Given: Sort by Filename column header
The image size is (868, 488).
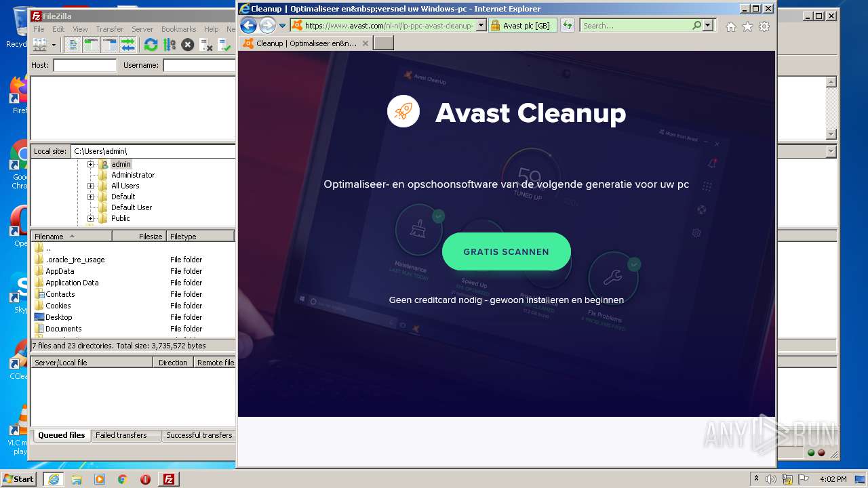Looking at the screenshot, I should click(x=72, y=237).
